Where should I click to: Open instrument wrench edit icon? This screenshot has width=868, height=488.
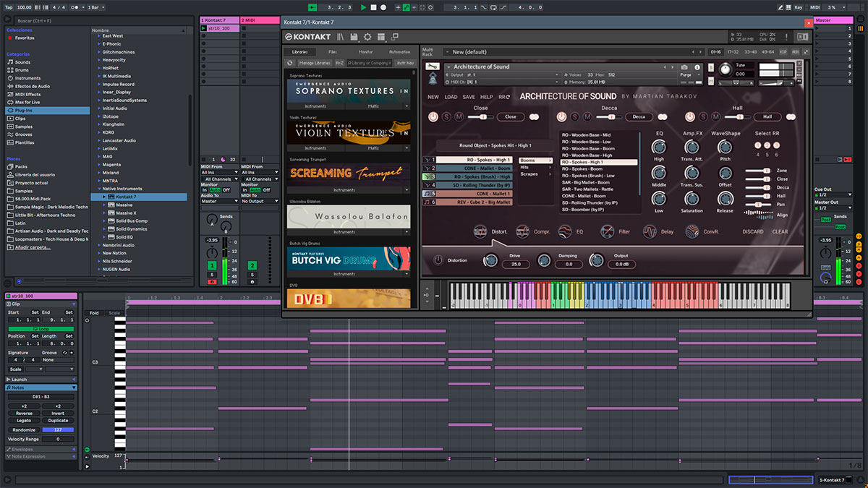pyautogui.click(x=432, y=67)
